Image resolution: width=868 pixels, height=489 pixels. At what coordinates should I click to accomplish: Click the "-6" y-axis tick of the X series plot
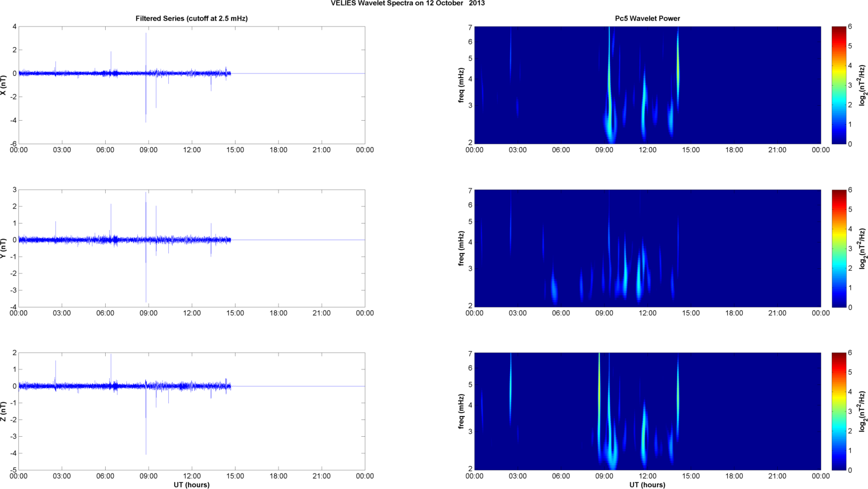13,144
